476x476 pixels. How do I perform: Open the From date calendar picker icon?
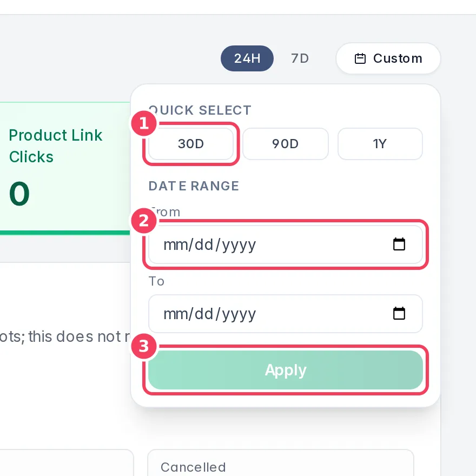tap(399, 244)
